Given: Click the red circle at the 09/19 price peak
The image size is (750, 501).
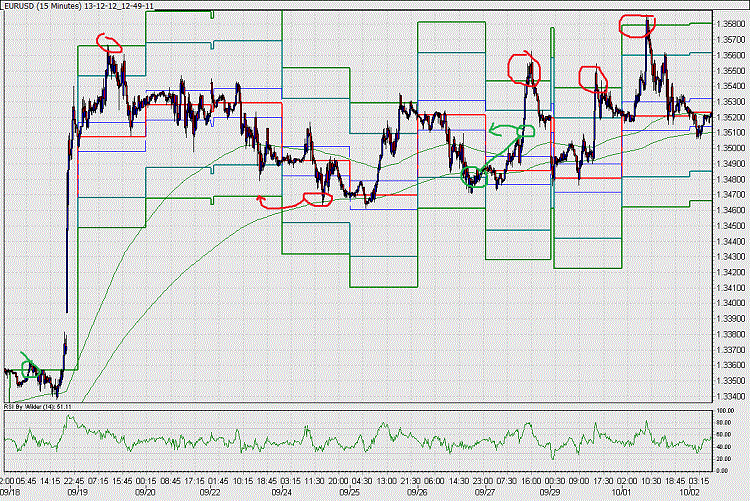Looking at the screenshot, I should tap(109, 43).
